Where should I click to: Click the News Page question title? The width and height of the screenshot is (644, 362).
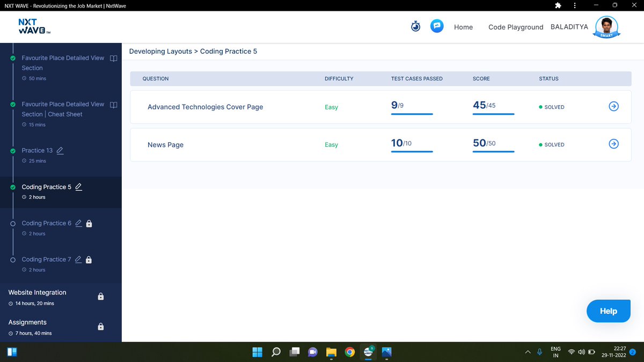(x=165, y=145)
